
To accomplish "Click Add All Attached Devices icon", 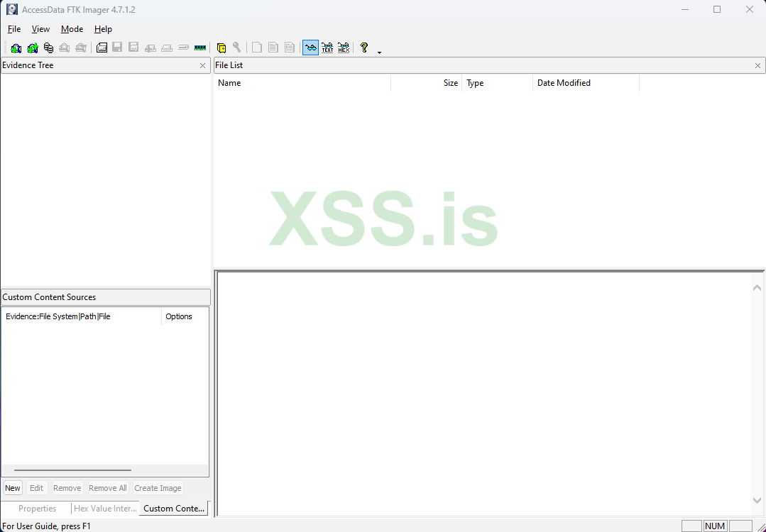I will [x=33, y=48].
